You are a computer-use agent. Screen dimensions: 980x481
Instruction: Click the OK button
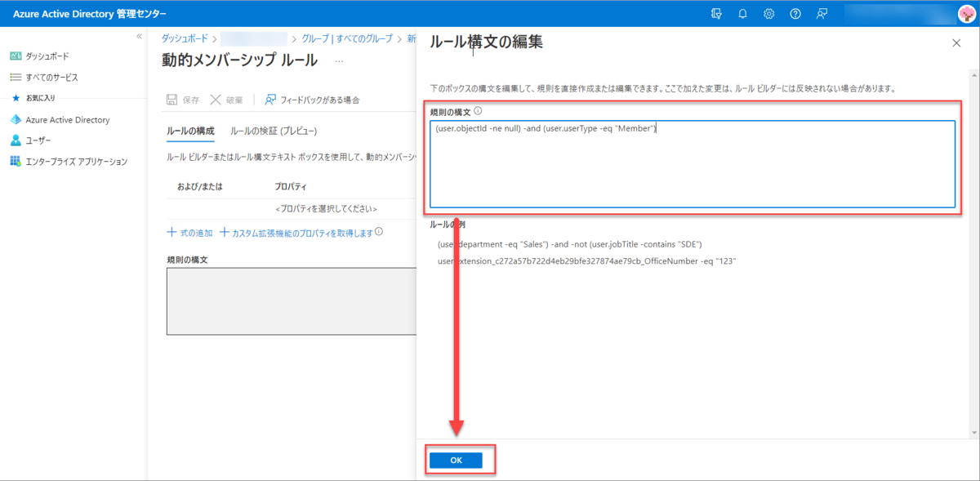tap(457, 461)
